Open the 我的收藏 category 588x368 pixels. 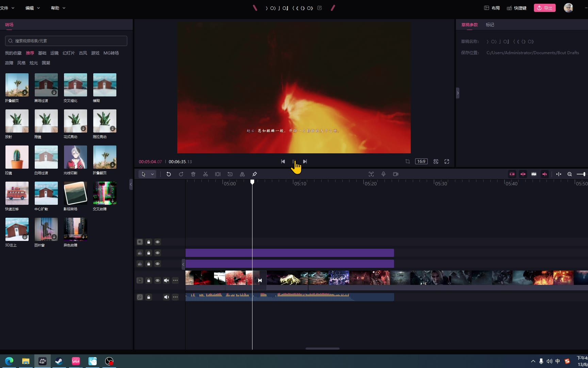coord(13,53)
